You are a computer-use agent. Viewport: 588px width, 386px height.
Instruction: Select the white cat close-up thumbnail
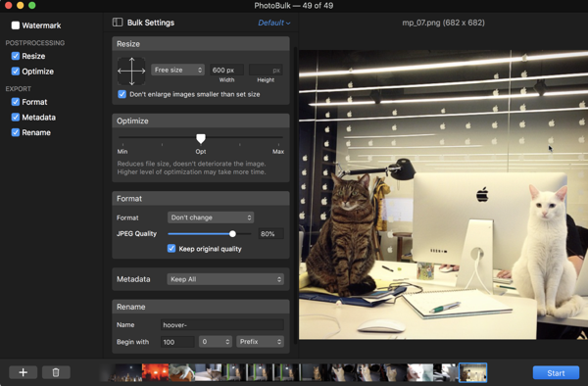[419, 372]
